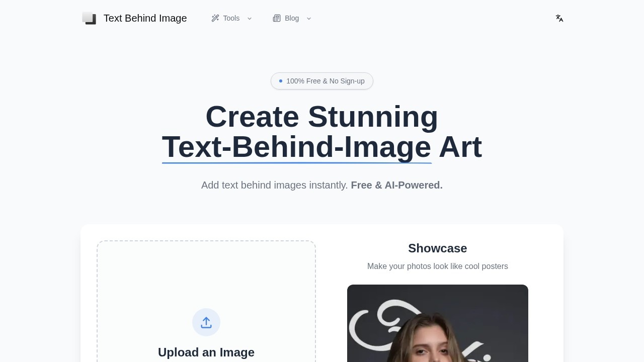Viewport: 644px width, 362px height.
Task: Click the blue dot inside the free badge
Action: [x=281, y=80]
